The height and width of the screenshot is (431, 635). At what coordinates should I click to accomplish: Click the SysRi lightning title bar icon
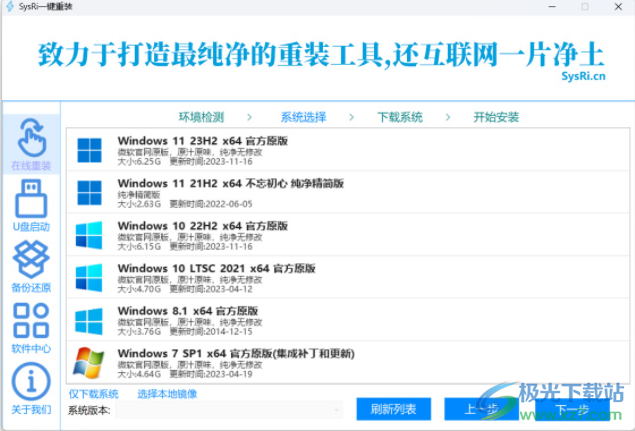[x=10, y=6]
